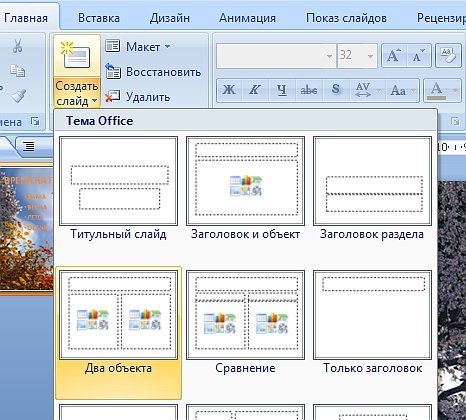
Task: Switch to the Главная ribbon tab
Action: point(26,18)
